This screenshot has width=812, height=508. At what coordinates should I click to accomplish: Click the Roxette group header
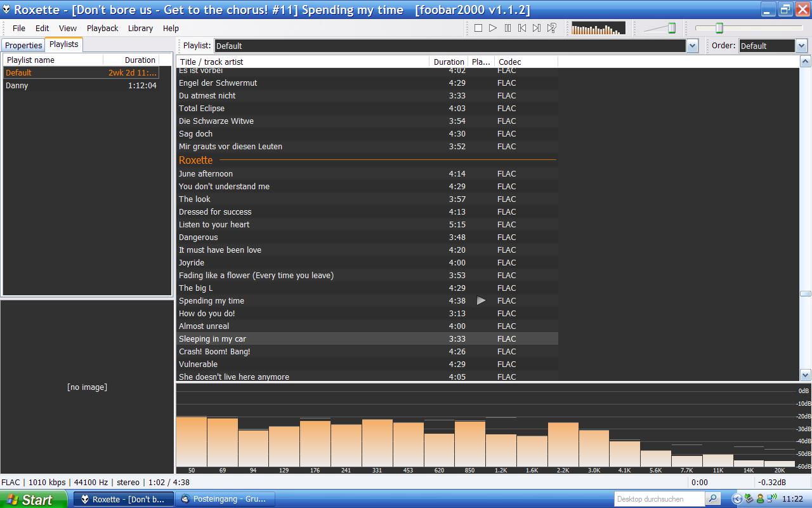pyautogui.click(x=367, y=160)
